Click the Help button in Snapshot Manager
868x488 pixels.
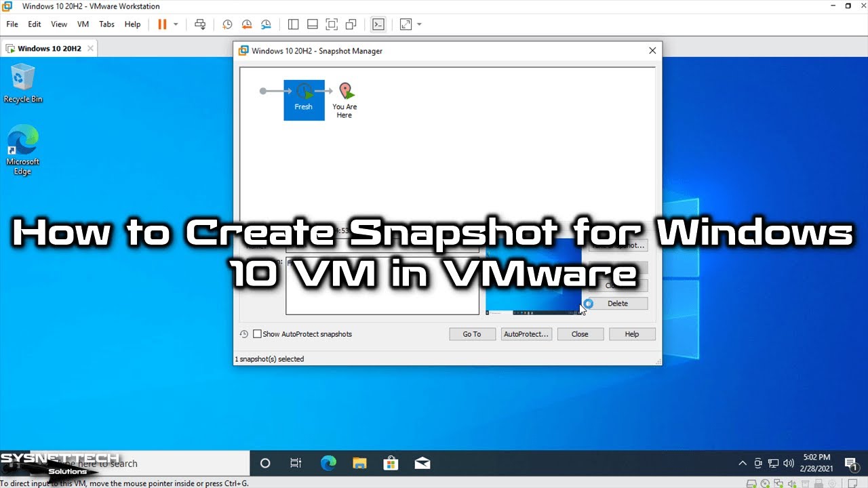click(632, 334)
